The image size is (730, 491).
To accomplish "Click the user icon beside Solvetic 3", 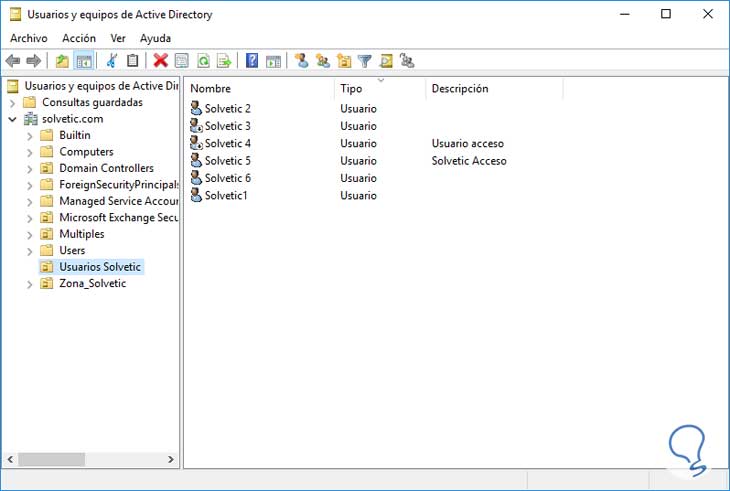I will point(196,126).
